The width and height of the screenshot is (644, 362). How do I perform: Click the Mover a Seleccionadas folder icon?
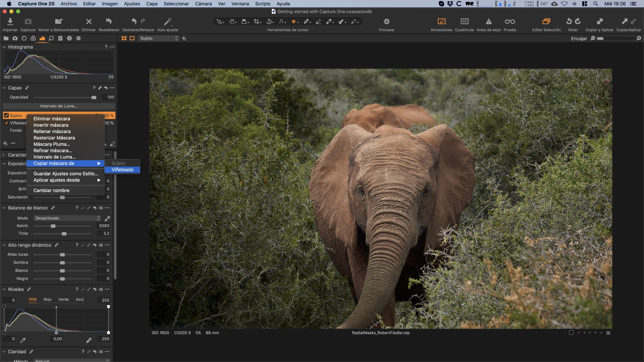coord(59,21)
